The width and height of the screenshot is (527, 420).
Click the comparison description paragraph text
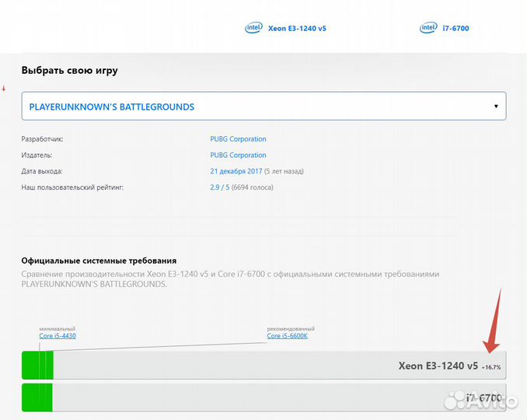230,279
